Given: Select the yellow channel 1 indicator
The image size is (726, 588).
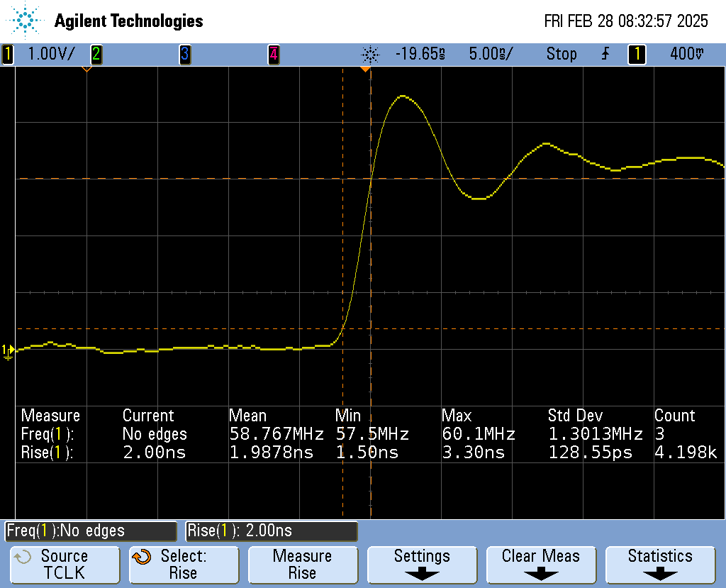Looking at the screenshot, I should click(8, 54).
